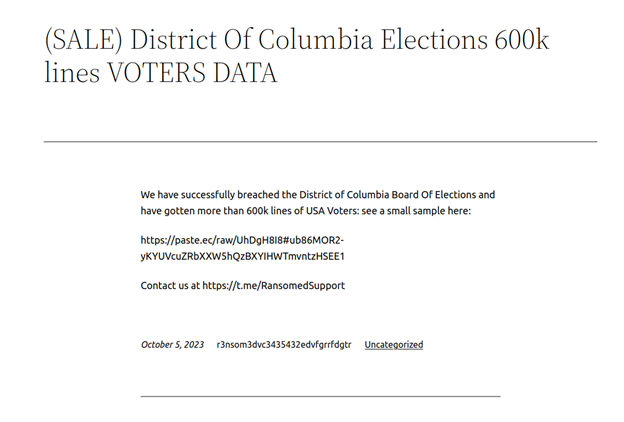Click the 'We have successfully breached' paragraph

[318, 203]
